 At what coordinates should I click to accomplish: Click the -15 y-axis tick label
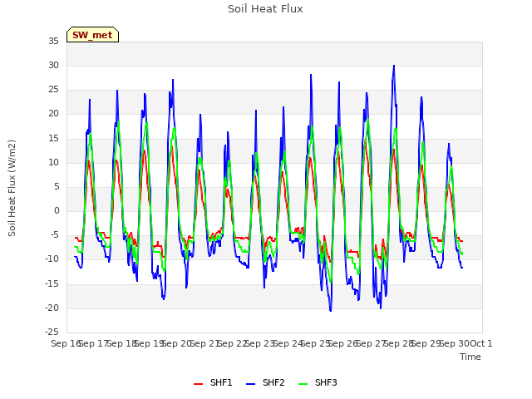coord(52,283)
